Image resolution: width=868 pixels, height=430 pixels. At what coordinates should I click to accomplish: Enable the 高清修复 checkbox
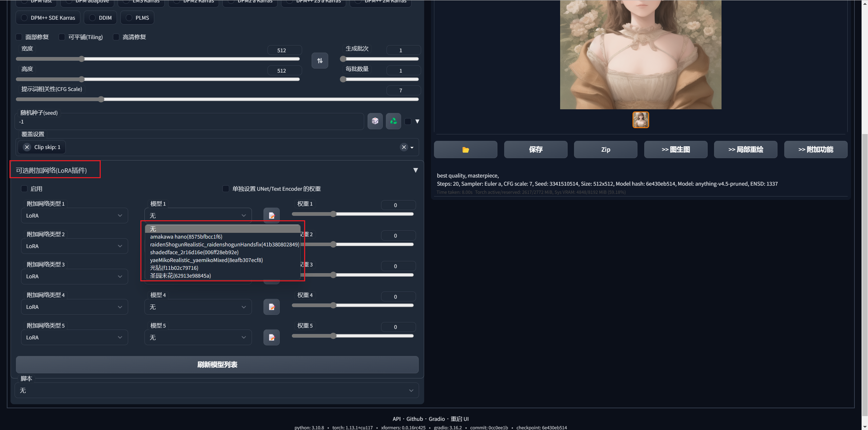(116, 37)
